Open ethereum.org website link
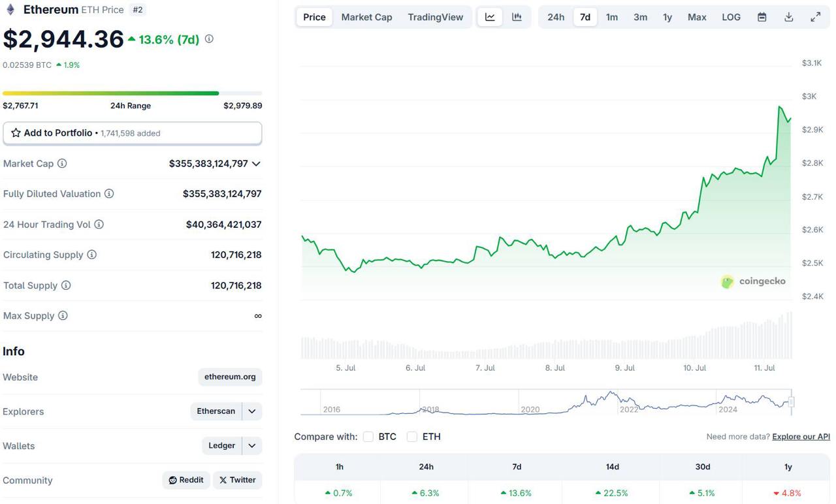Screen dimensions: 836x504 click(x=230, y=377)
